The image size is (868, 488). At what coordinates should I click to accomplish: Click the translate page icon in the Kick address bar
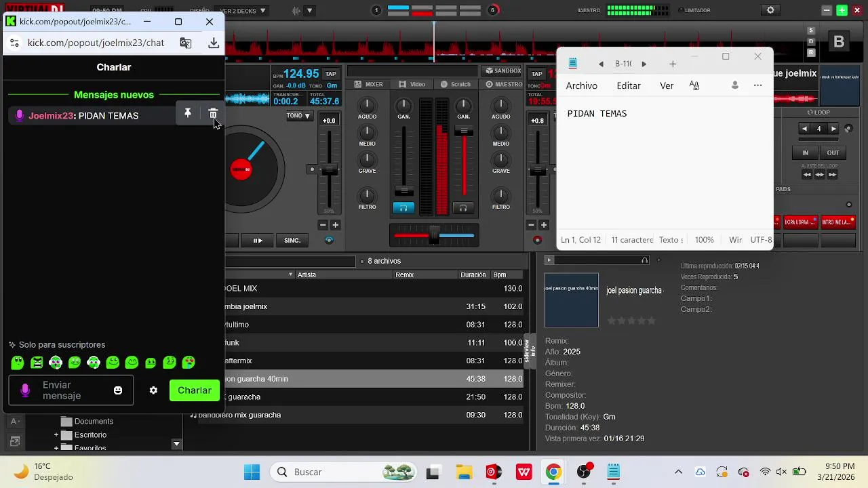185,43
